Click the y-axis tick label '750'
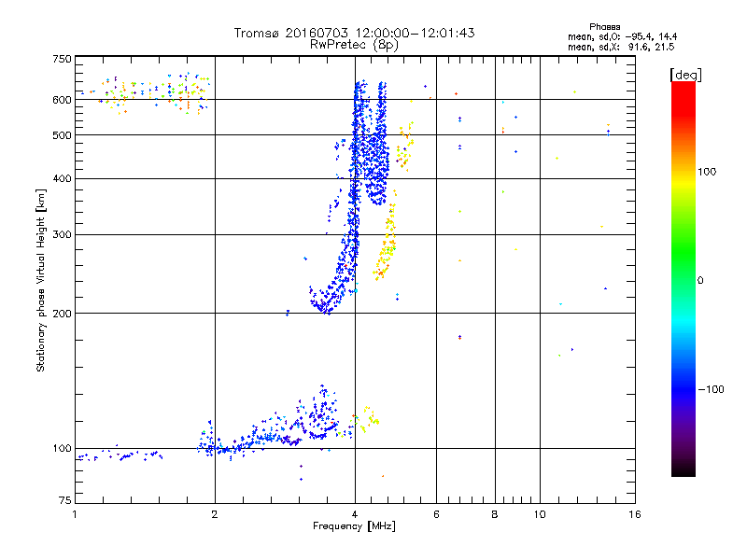The height and width of the screenshot is (560, 747). 62,59
